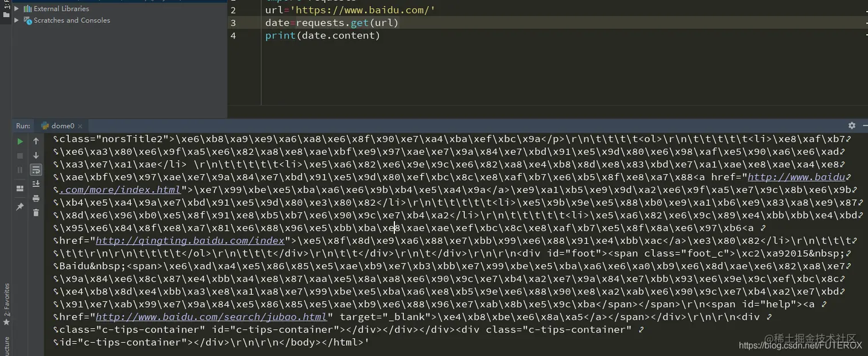Click line number 4 in the editor gutter
Screen dimensions: 868x356
pyautogui.click(x=233, y=36)
